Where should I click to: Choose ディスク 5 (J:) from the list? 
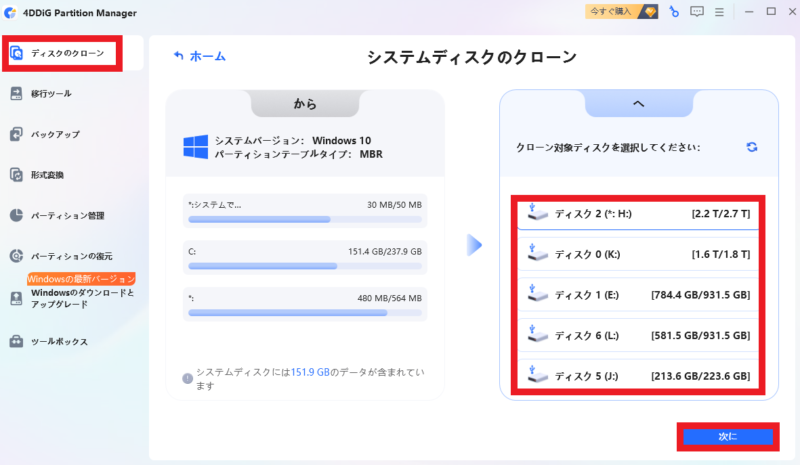click(x=638, y=376)
